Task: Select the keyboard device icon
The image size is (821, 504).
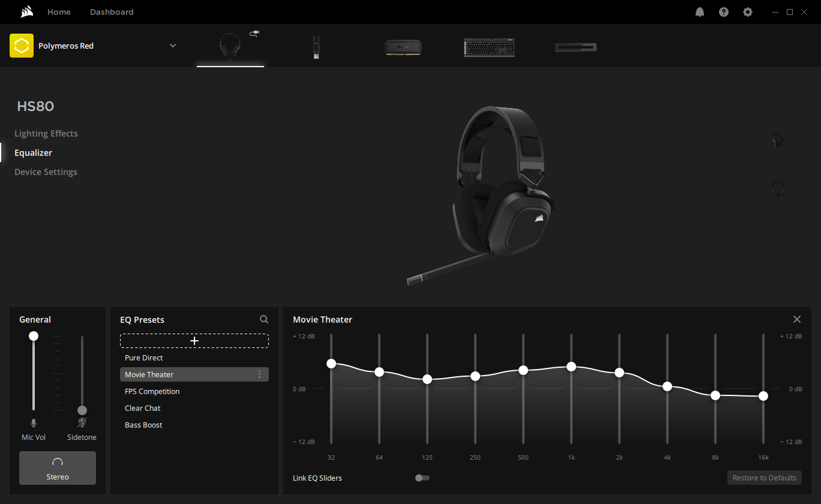Action: click(489, 47)
